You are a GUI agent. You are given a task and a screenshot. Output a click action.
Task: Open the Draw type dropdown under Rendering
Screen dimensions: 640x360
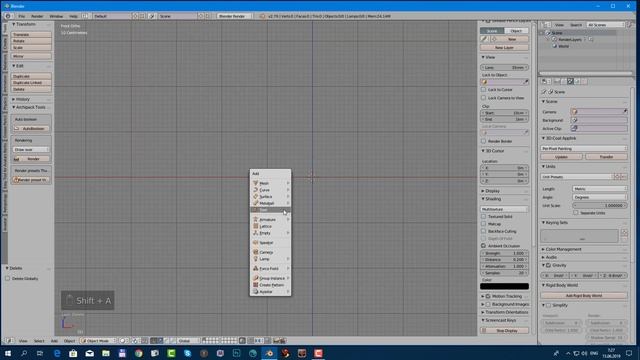click(x=31, y=150)
